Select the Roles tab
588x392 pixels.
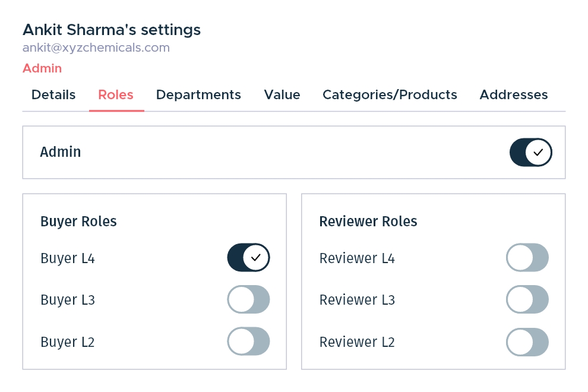click(116, 95)
